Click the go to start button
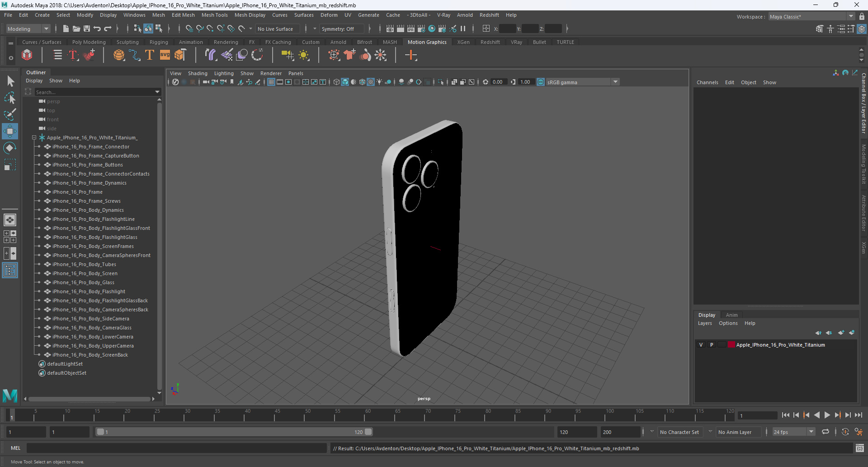Viewport: 868px width, 467px height. (785, 415)
